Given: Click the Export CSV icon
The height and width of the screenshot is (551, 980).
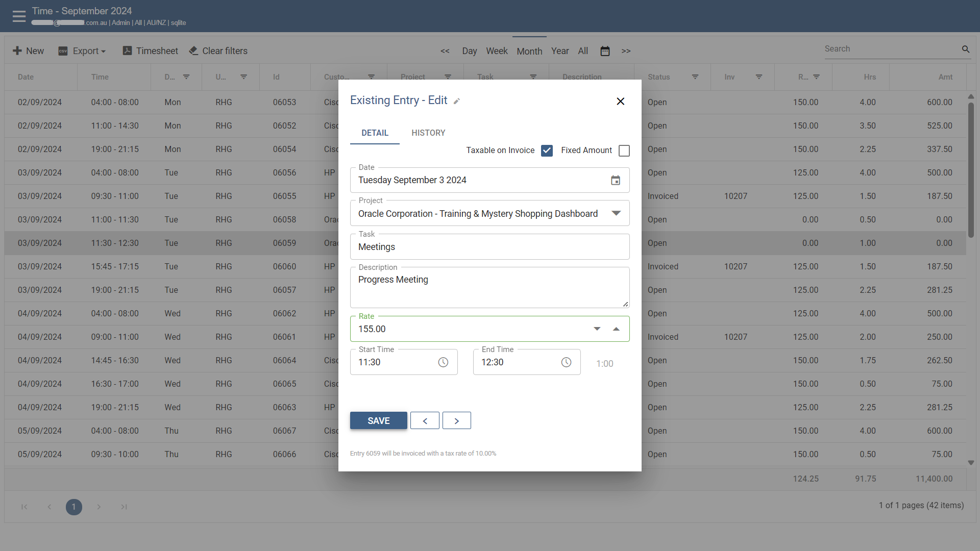Looking at the screenshot, I should coord(63,51).
